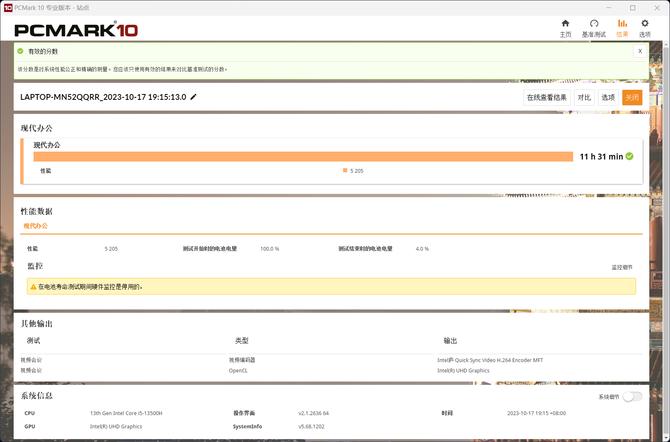Click the 4.0 % ending battery value
670x442 pixels.
(422, 249)
